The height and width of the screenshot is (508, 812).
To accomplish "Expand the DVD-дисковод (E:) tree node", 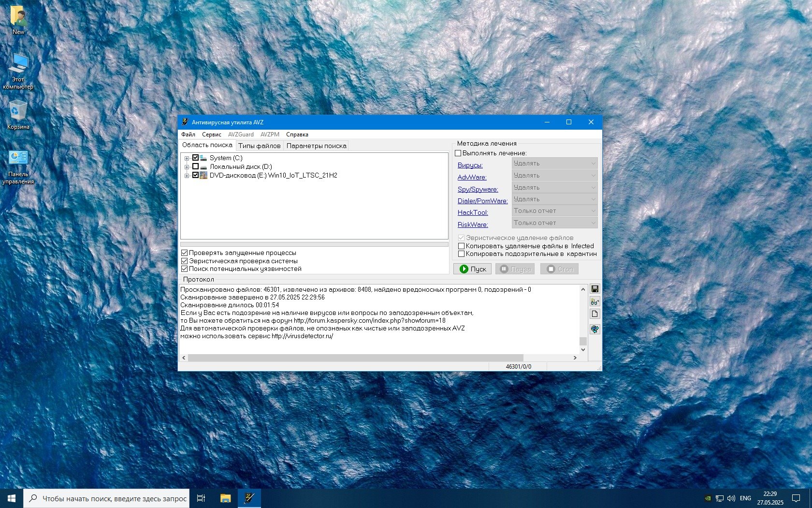I will pos(187,176).
